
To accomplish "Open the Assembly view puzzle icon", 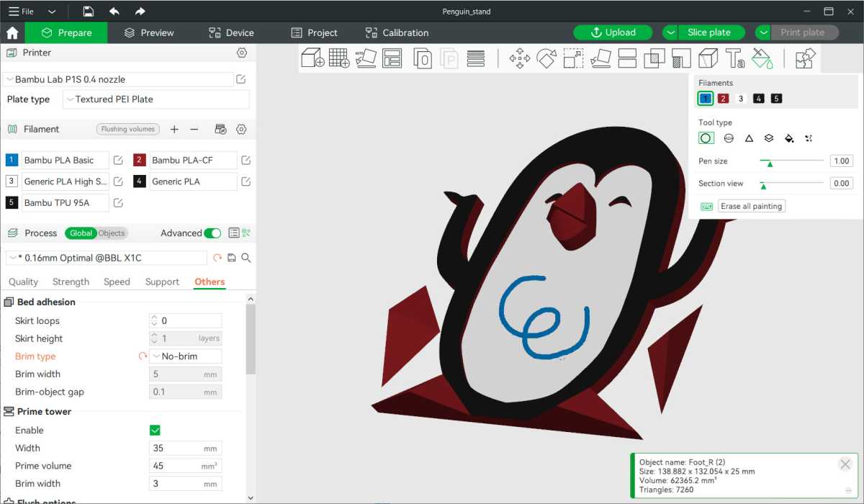I will 805,58.
